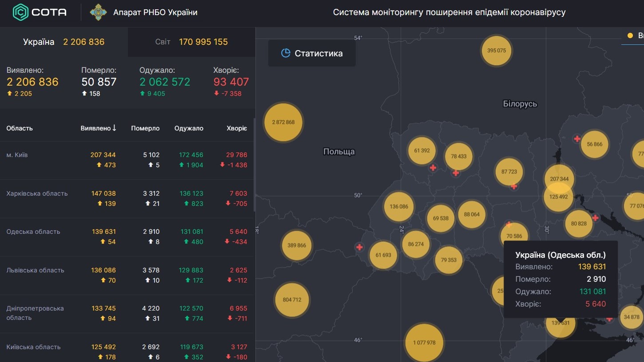Click the 2 872 868 map bubble
The height and width of the screenshot is (362, 644).
[283, 122]
